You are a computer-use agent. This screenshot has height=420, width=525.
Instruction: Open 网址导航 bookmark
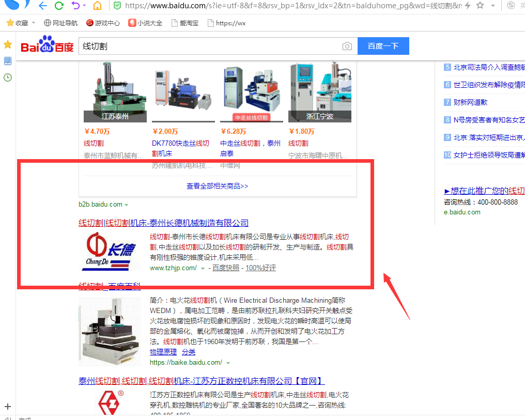pyautogui.click(x=60, y=23)
